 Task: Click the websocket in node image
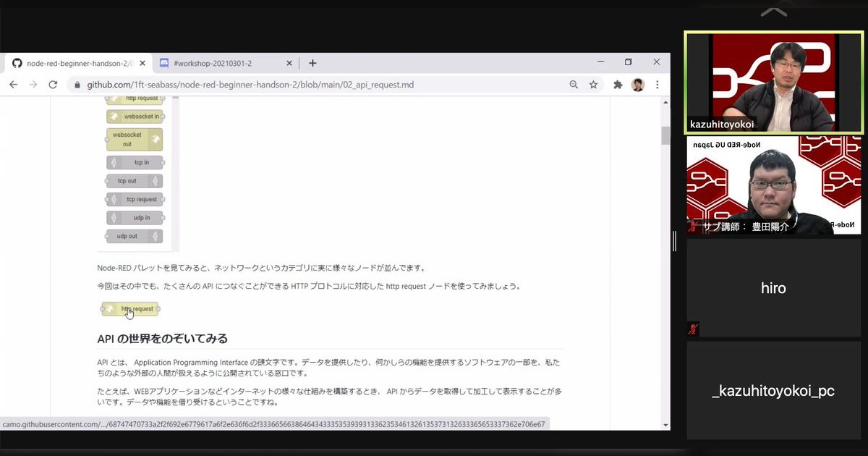(x=135, y=116)
